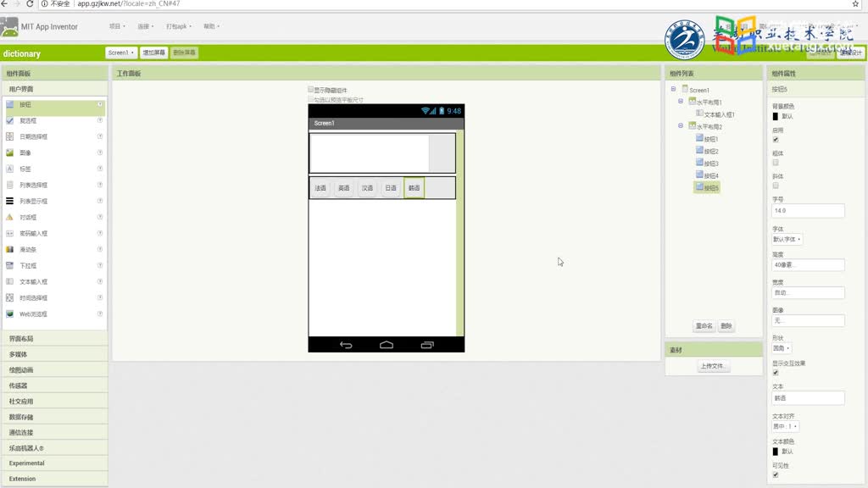Screen dimensions: 868x488
Task: Toggle the 显示隐藏组件 checkbox
Action: pyautogui.click(x=310, y=89)
